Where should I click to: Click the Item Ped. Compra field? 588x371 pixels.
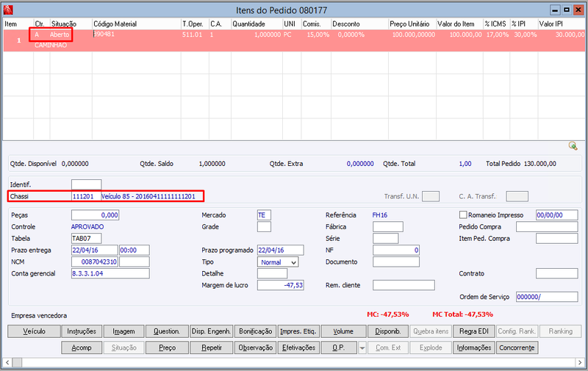point(557,238)
